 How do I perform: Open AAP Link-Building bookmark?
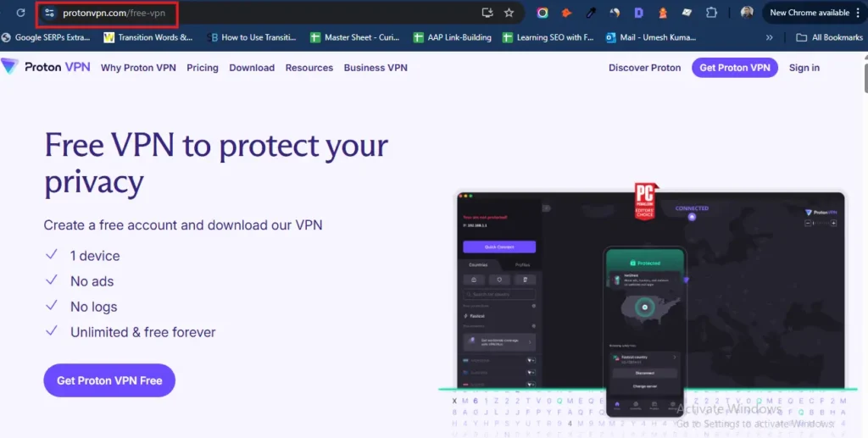(453, 37)
